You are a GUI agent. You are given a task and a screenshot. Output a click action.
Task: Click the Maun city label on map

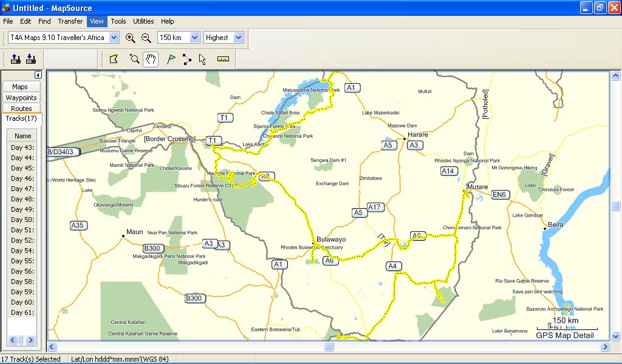(x=134, y=232)
